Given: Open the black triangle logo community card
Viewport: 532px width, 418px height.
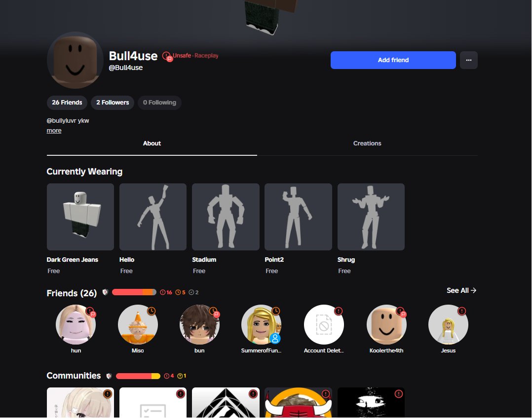Looking at the screenshot, I should pos(226,403).
